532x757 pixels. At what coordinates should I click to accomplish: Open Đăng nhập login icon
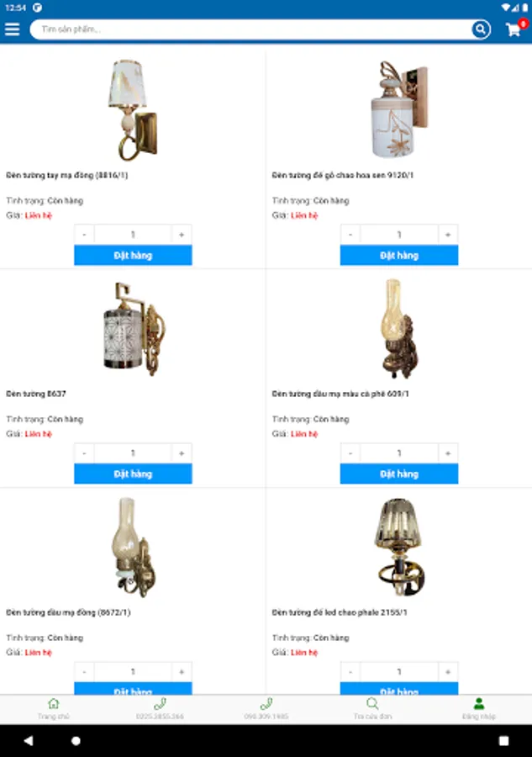tap(478, 709)
